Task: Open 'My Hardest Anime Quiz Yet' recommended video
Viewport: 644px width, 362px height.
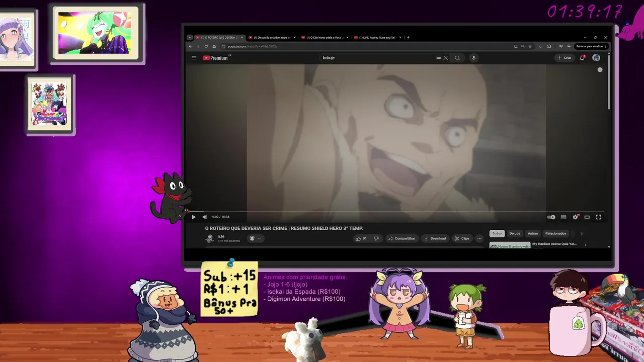Action: pos(554,244)
